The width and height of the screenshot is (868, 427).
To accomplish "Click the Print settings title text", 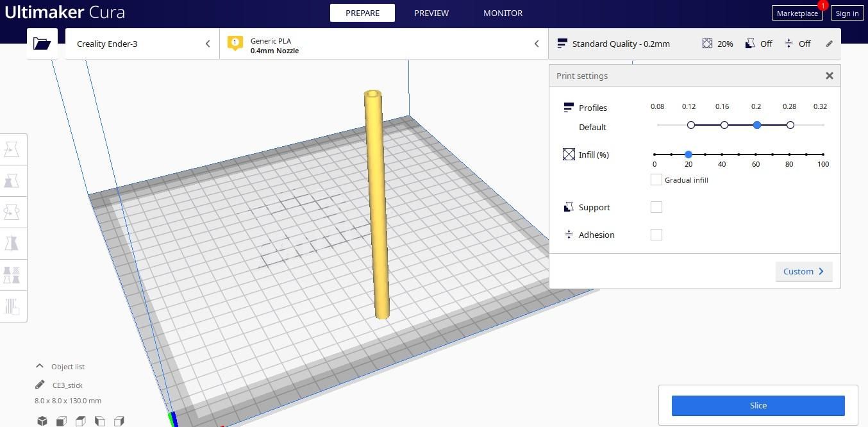I will click(x=582, y=76).
